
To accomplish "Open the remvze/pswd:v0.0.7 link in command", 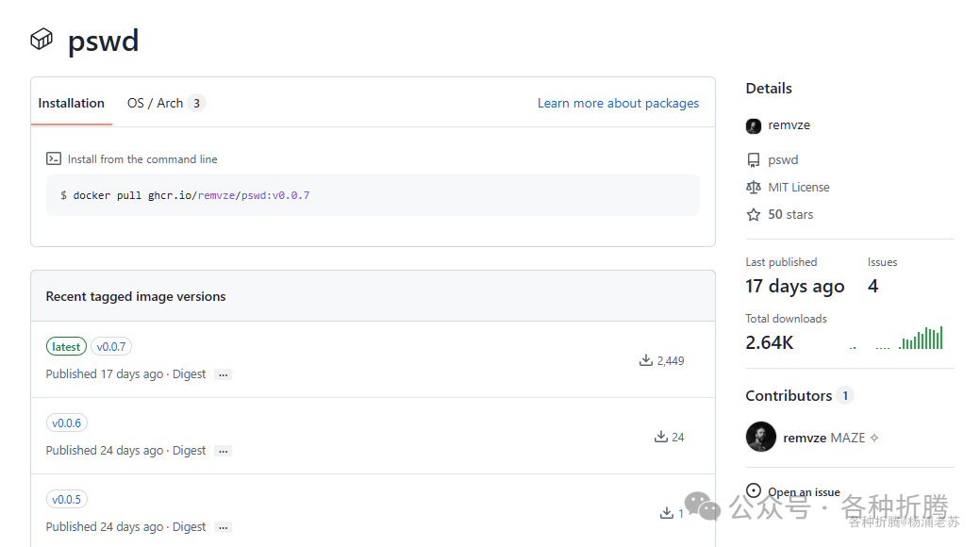I will 254,195.
